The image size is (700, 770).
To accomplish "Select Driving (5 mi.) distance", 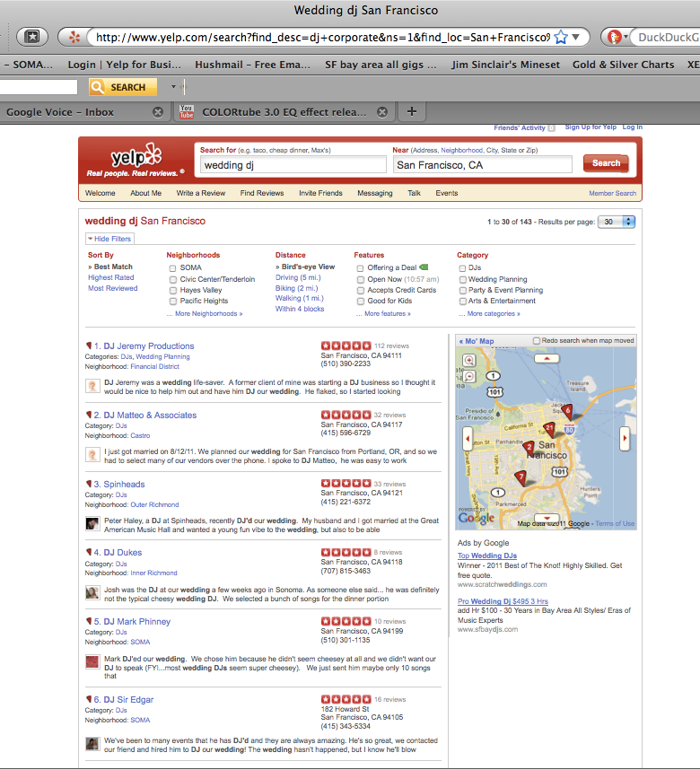I will (298, 277).
